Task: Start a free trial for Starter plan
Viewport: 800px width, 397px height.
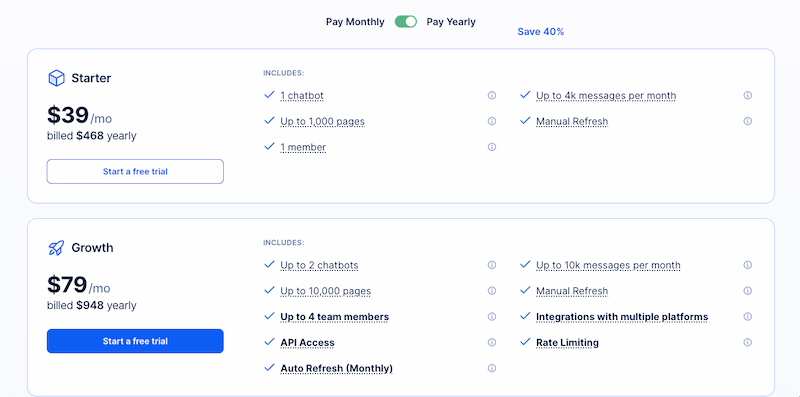Action: pos(135,171)
